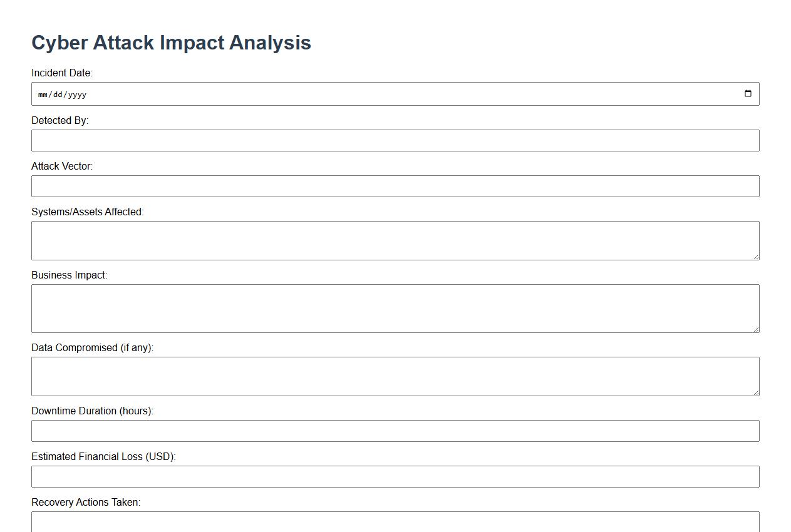Click the Detected By label
This screenshot has width=791, height=532.
[59, 121]
